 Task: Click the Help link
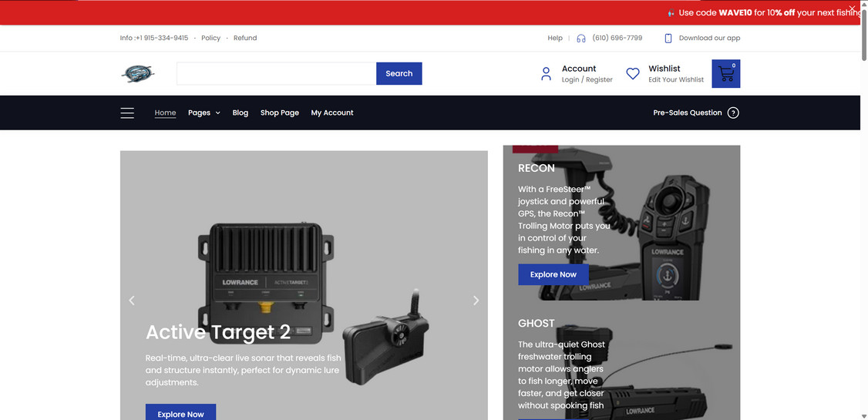555,39
